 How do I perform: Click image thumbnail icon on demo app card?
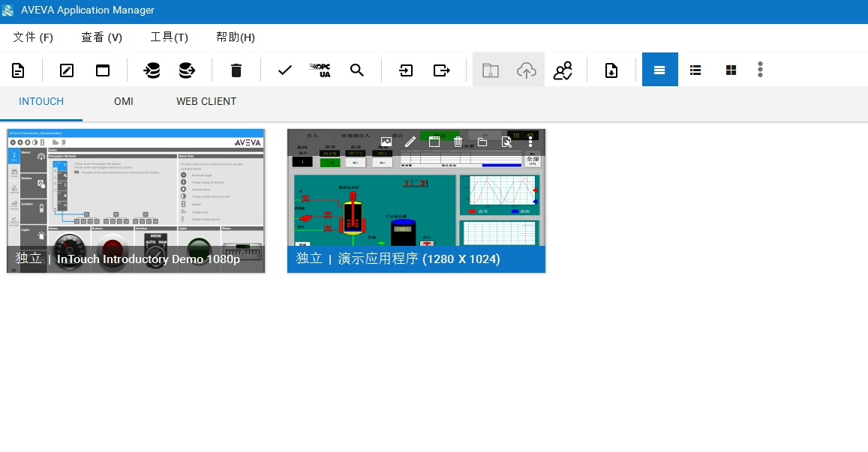pyautogui.click(x=386, y=142)
